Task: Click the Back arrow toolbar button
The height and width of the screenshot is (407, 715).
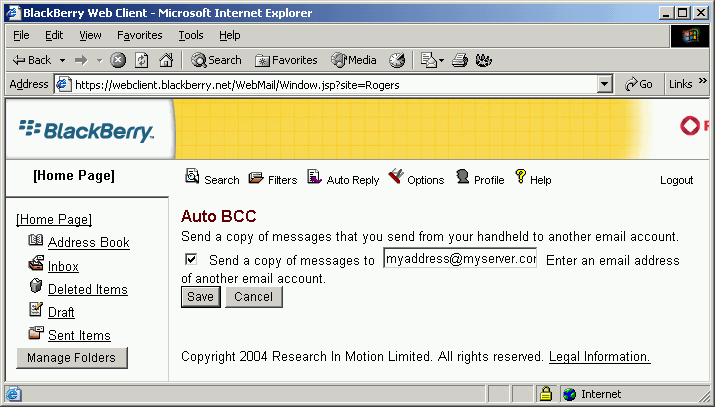Action: pos(32,60)
